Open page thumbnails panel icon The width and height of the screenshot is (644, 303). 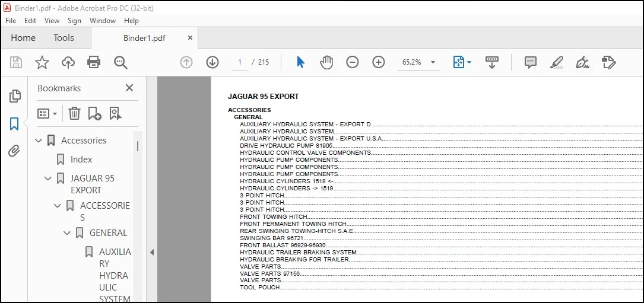(15, 96)
